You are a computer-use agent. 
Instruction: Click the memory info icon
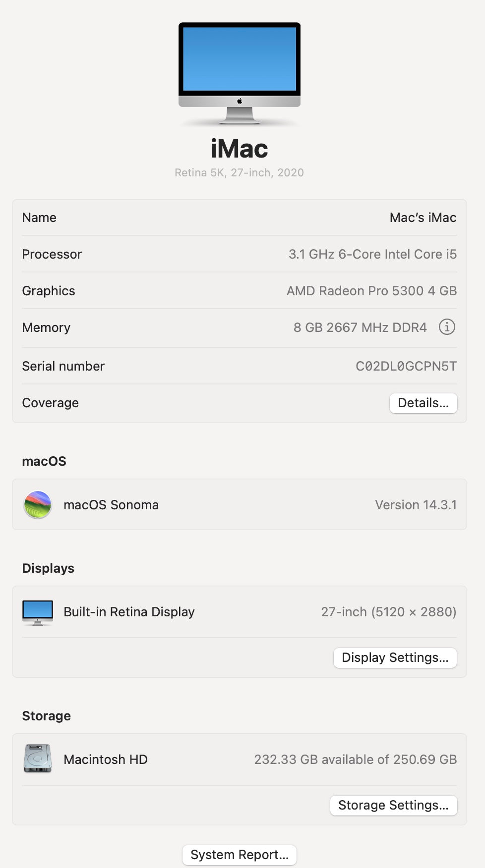click(447, 327)
